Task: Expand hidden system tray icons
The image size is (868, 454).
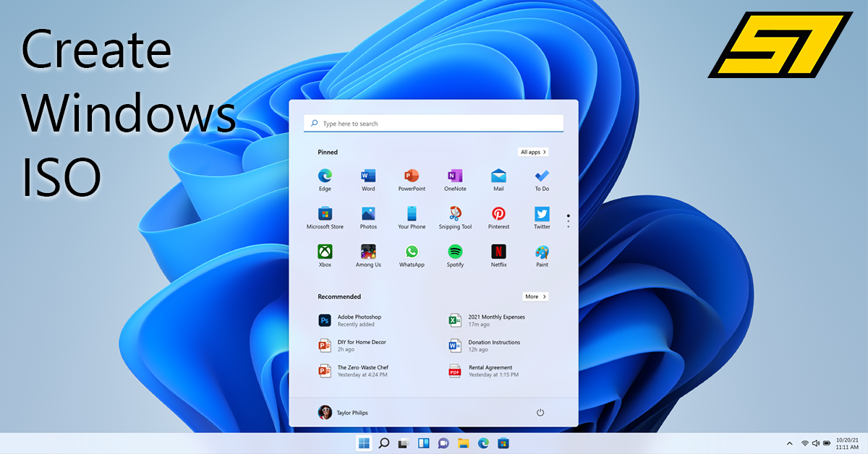Action: pyautogui.click(x=789, y=443)
